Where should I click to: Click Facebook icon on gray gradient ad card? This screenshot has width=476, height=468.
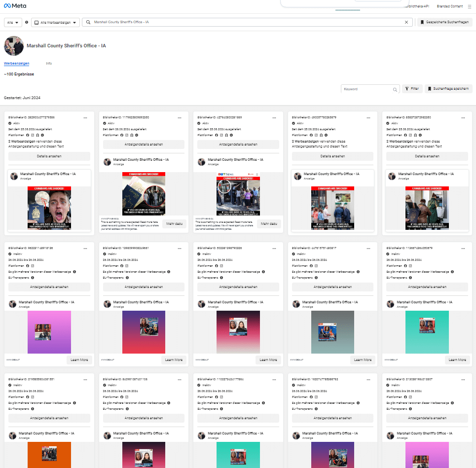311,266
